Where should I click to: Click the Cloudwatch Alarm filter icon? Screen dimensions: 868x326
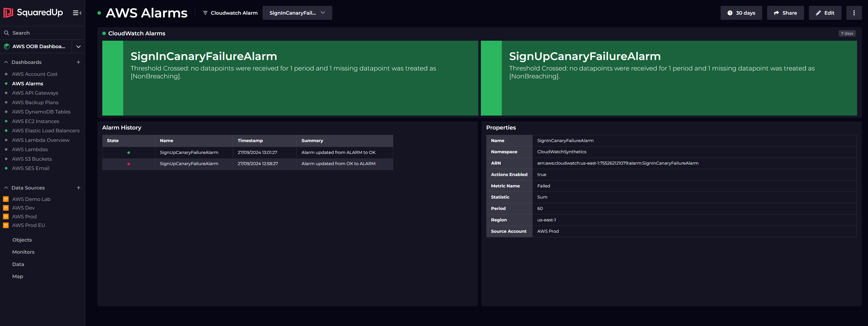point(205,13)
